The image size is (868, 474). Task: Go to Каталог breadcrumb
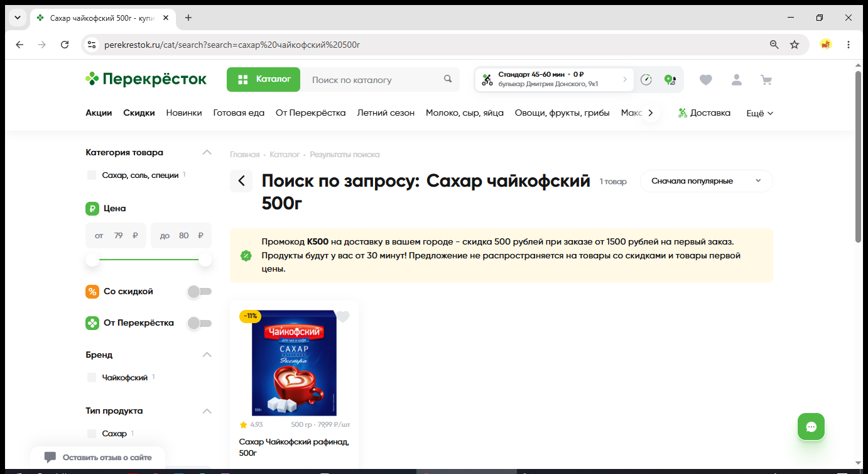[285, 155]
